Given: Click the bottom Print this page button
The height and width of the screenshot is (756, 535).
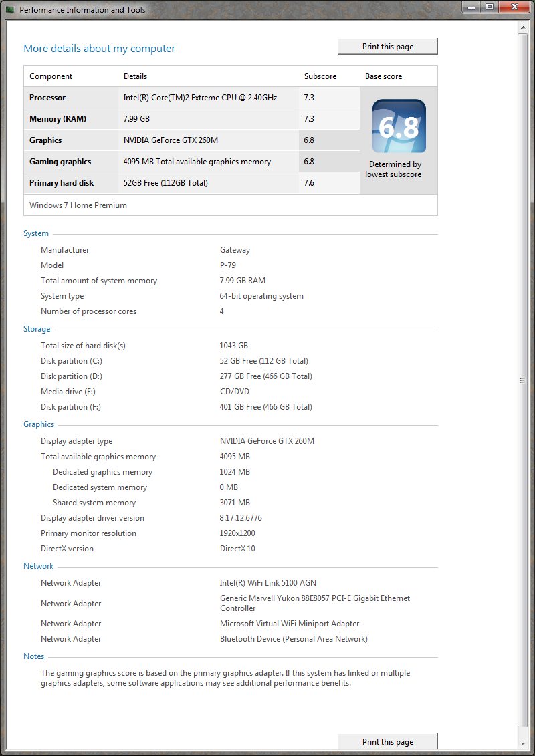Looking at the screenshot, I should click(388, 742).
